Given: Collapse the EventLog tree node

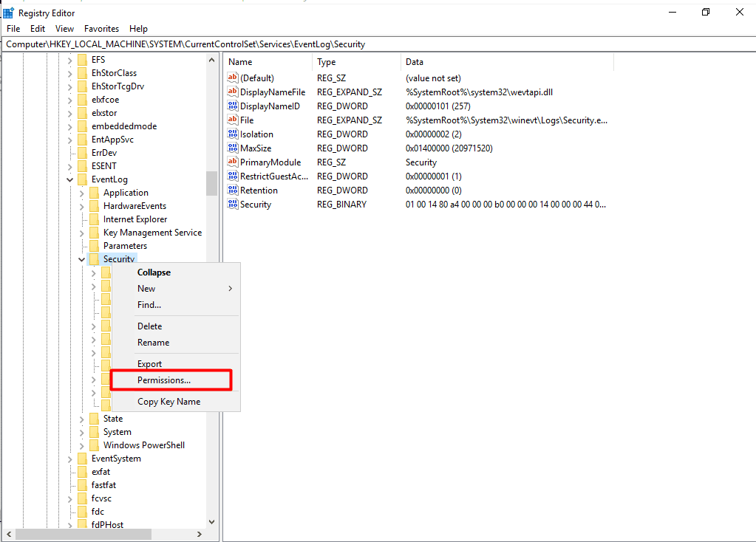Looking at the screenshot, I should tap(70, 179).
